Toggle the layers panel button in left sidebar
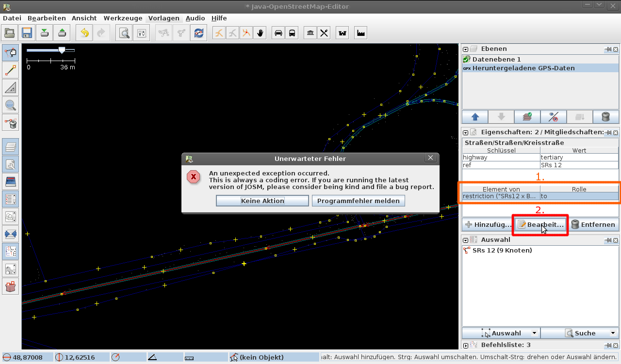Screen dimensions: 621x364 click(x=10, y=147)
